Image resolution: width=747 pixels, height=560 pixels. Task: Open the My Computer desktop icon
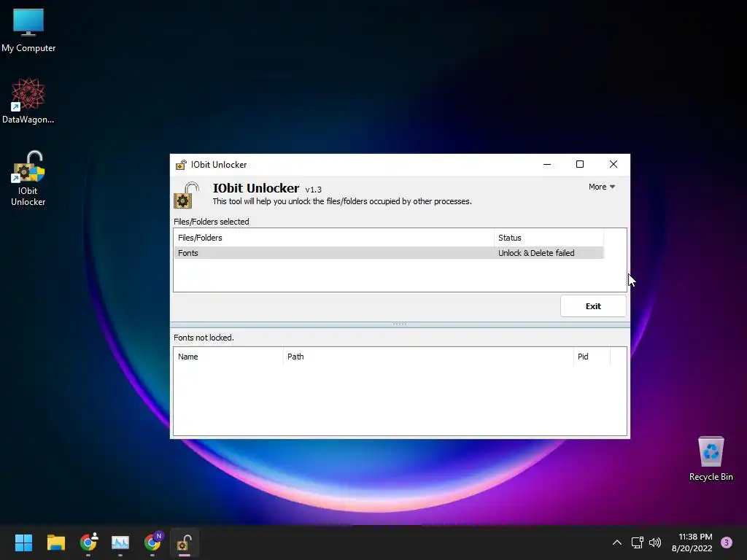click(x=28, y=30)
